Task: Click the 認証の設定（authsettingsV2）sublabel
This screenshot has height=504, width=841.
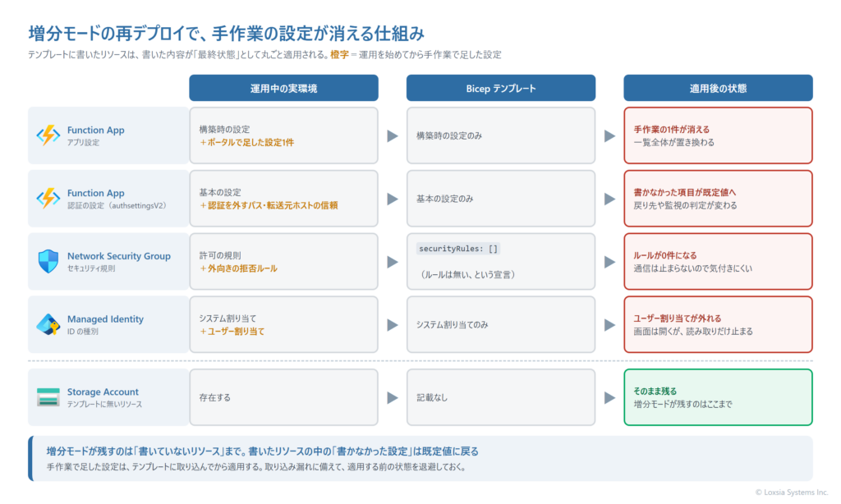Action: pos(117,206)
